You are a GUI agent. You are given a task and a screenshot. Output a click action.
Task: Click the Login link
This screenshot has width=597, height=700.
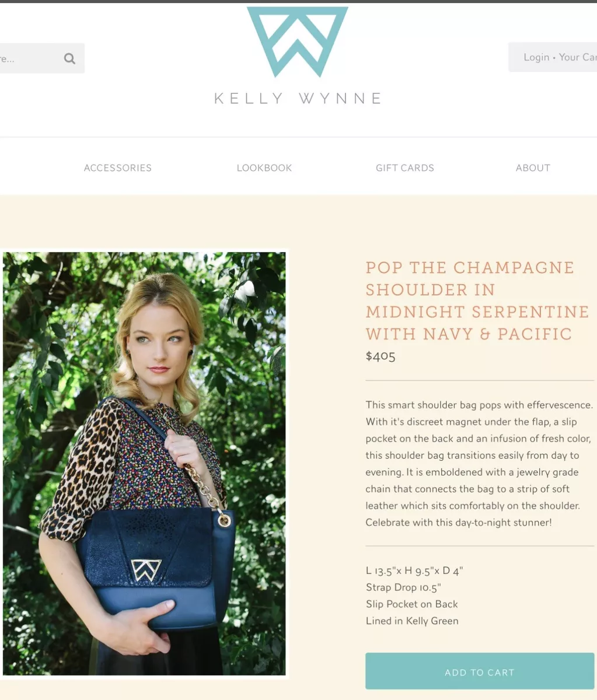click(536, 57)
